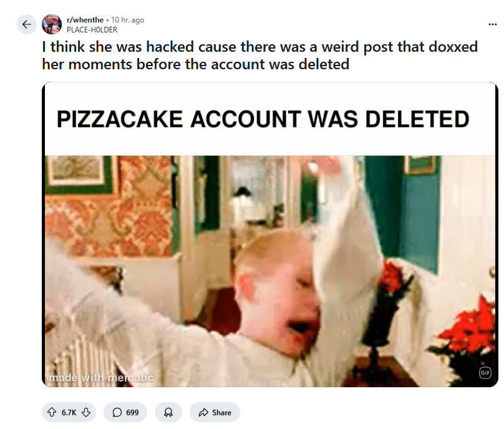Click the GIF badge on the image
This screenshot has height=429, width=504.
click(485, 373)
